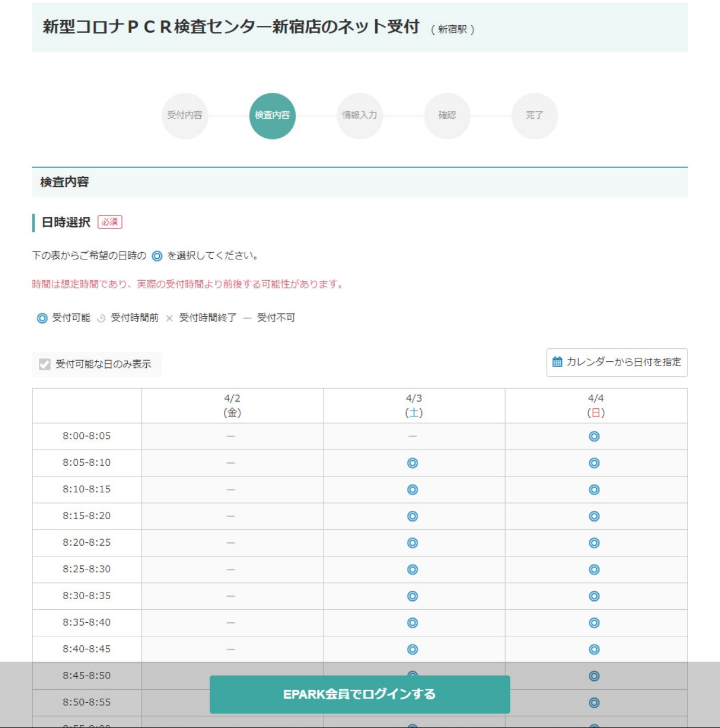The width and height of the screenshot is (720, 728).
Task: Choose the 4/3 8:35-8:40 available slot
Action: 412,623
